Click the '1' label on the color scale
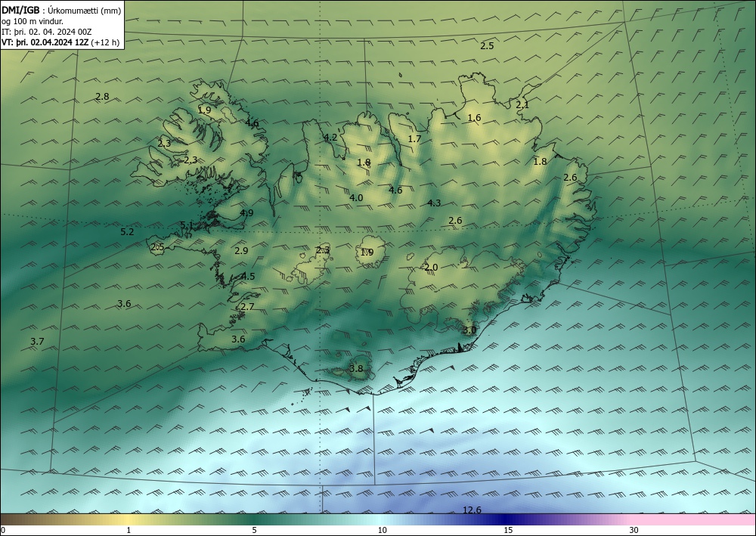The image size is (756, 536). coord(129,531)
